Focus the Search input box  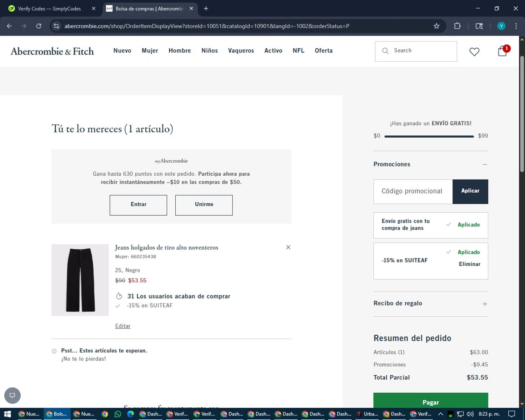click(416, 51)
